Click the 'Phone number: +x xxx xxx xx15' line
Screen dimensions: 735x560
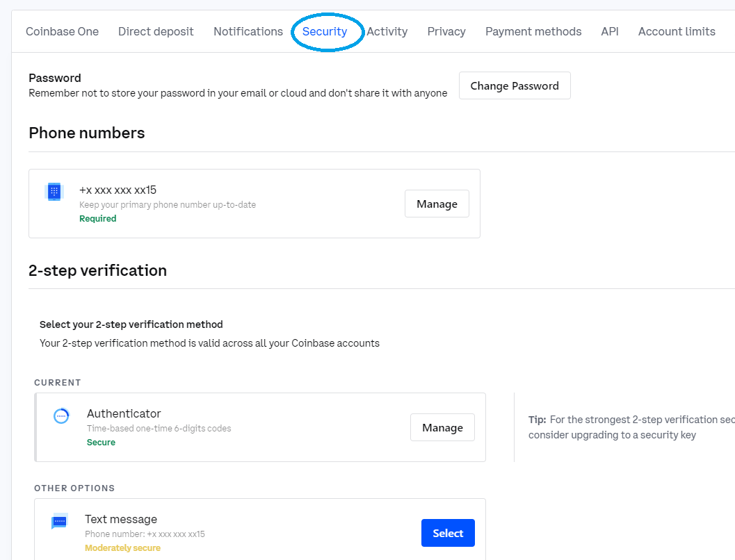point(145,534)
